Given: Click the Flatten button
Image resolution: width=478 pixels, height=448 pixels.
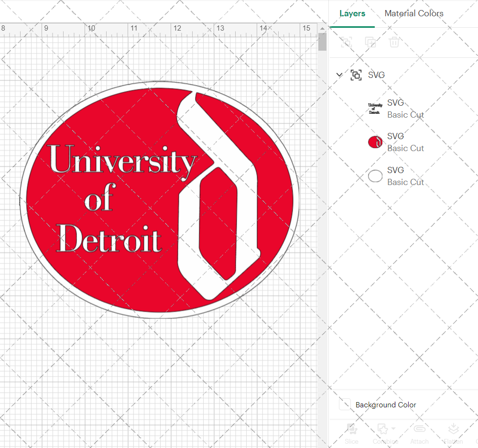Looking at the screenshot, I should coord(453,434).
